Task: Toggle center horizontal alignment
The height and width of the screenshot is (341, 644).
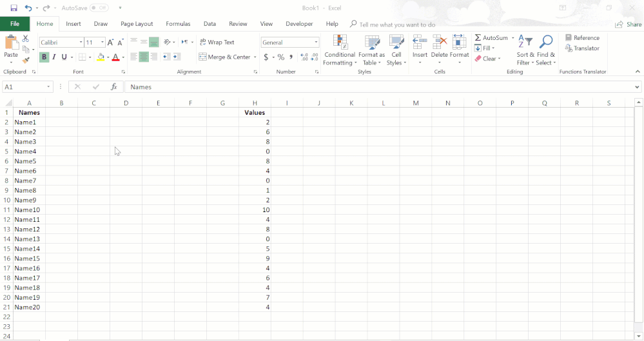Action: 144,57
